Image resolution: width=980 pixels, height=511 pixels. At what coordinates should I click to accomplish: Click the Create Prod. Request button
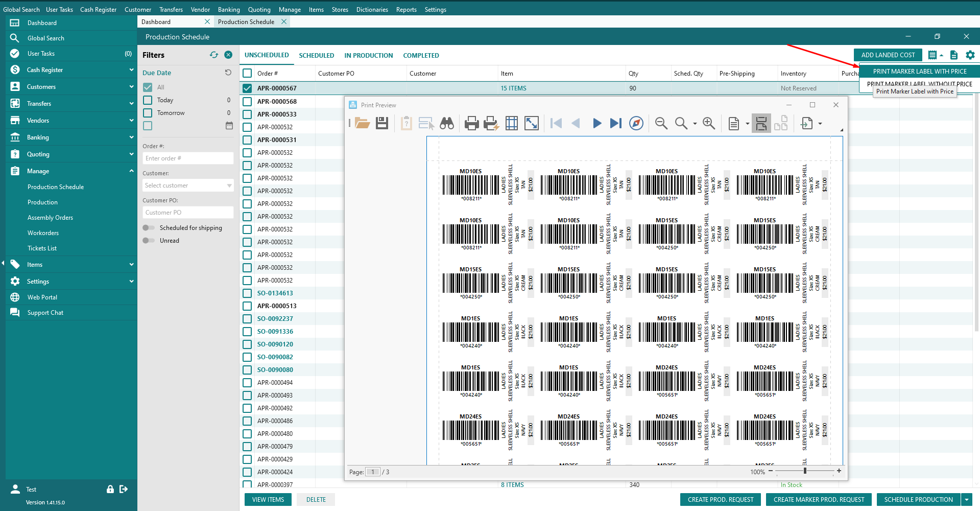(x=720, y=500)
